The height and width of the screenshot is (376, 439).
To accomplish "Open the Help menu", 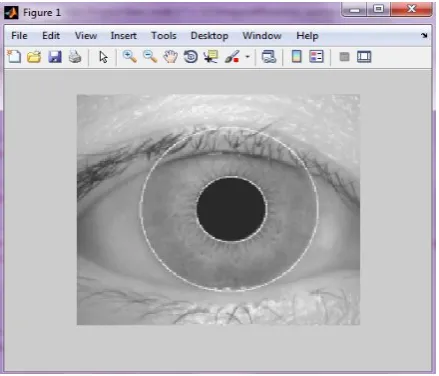I will point(307,36).
